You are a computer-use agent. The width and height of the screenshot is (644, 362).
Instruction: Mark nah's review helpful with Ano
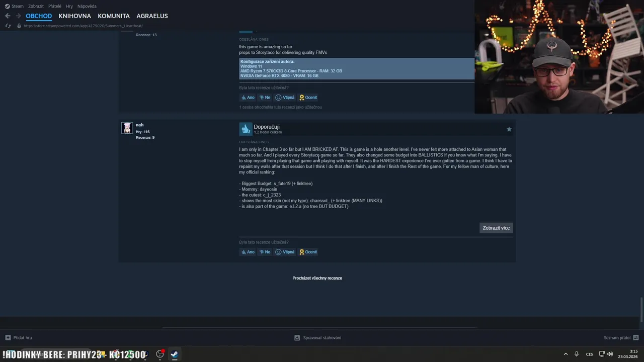[x=248, y=252]
